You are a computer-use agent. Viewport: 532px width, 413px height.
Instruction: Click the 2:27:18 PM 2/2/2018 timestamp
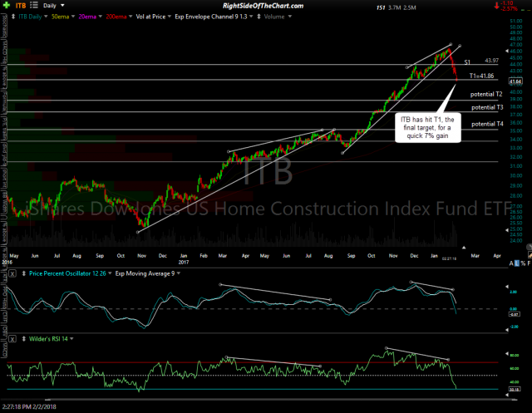[29, 406]
